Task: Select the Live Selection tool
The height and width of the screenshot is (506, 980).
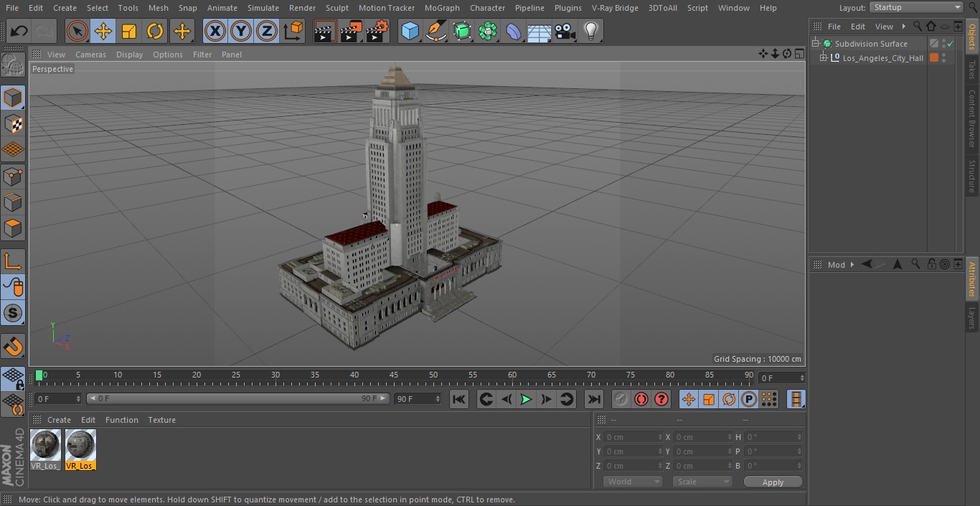Action: 77,31
